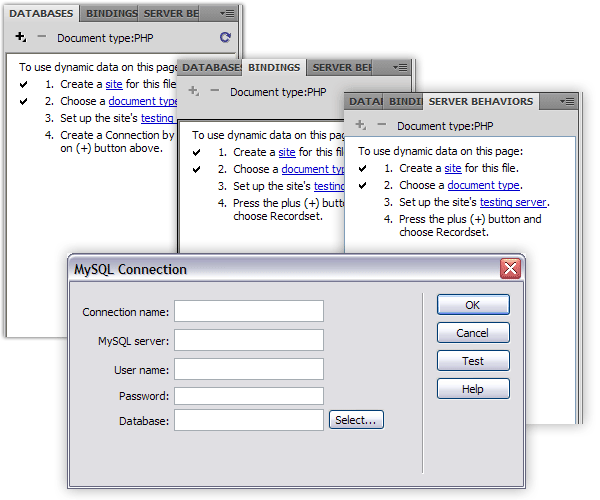Open 'site' link in Server Behaviors panel
Viewport: 600px width, 500px height.
pos(453,168)
